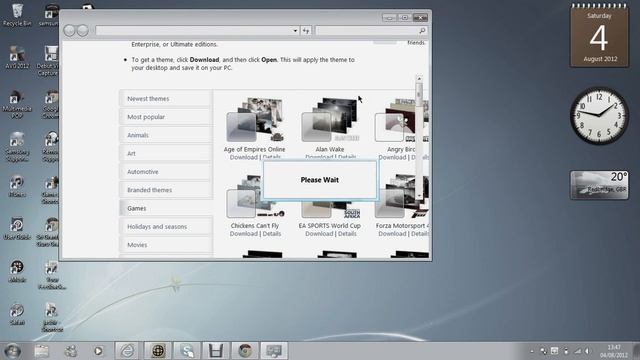The height and width of the screenshot is (360, 640).
Task: Click the Windows Start button
Action: 12,351
